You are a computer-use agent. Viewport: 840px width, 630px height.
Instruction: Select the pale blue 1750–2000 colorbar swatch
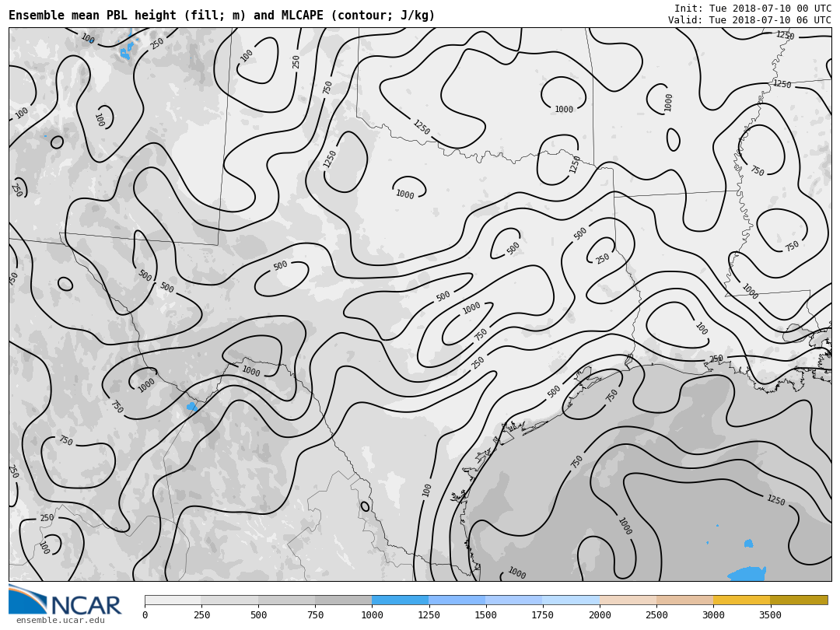tap(571, 600)
